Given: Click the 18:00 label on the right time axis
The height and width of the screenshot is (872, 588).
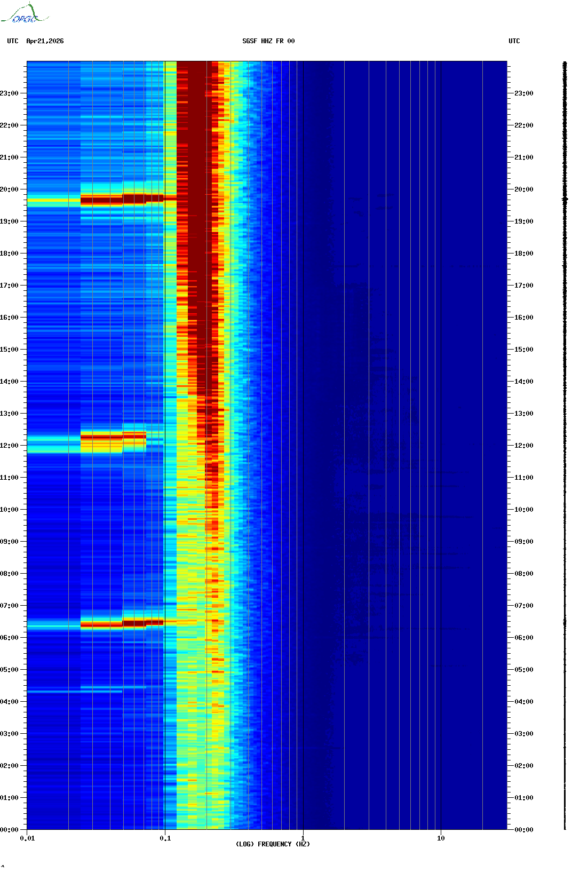Looking at the screenshot, I should click(x=524, y=253).
